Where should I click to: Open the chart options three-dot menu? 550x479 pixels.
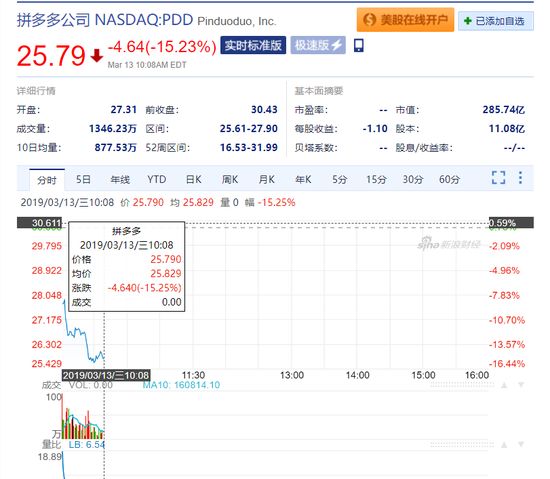pyautogui.click(x=521, y=177)
